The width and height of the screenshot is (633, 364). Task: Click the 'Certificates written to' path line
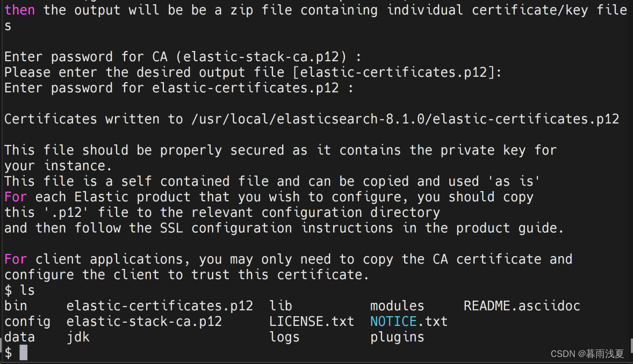312,119
